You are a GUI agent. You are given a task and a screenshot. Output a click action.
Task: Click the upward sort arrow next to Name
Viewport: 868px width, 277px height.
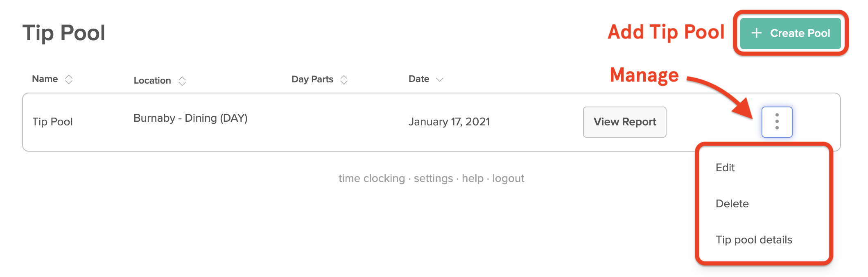click(x=70, y=76)
